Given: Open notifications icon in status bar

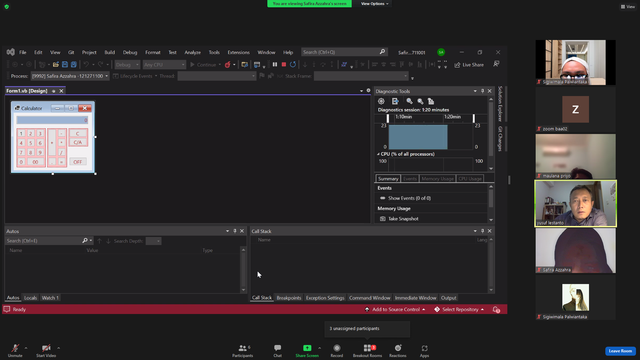Looking at the screenshot, I should click(496, 310).
